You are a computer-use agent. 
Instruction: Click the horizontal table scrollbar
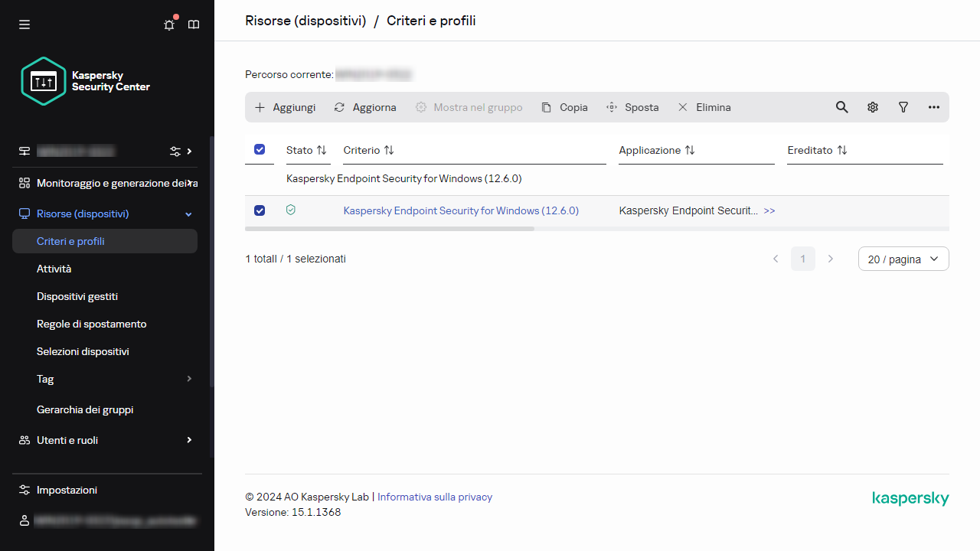390,229
